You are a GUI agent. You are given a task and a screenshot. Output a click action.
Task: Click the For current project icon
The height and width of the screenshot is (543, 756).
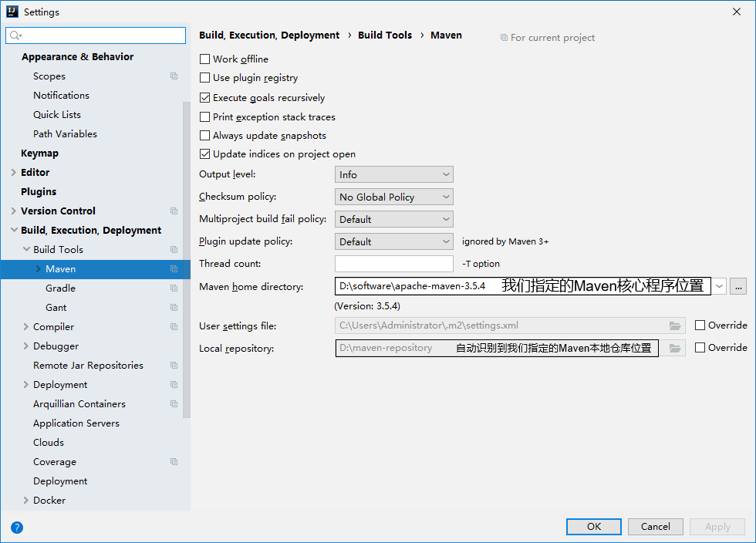(x=504, y=38)
